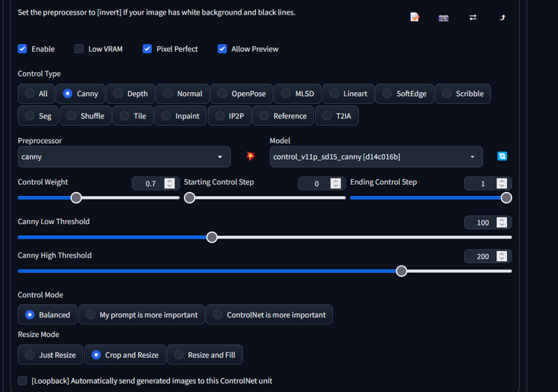The height and width of the screenshot is (392, 558).
Task: Uncheck the Enable checkbox
Action: point(22,49)
